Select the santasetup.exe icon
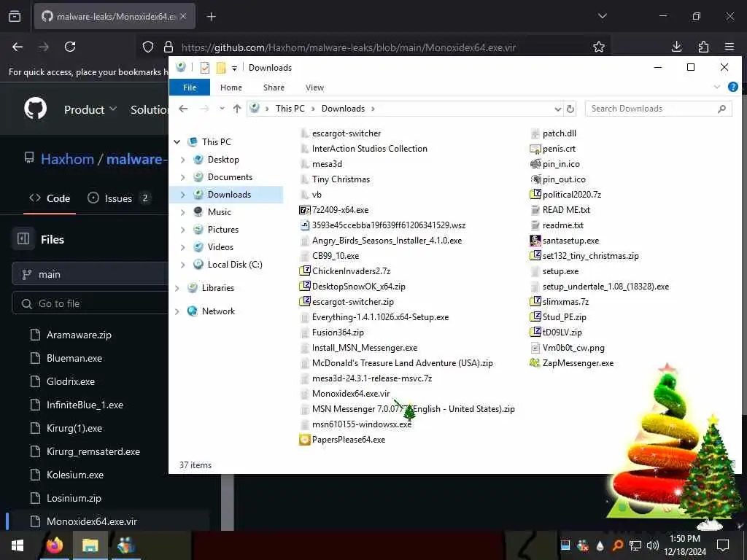747x560 pixels. point(535,241)
